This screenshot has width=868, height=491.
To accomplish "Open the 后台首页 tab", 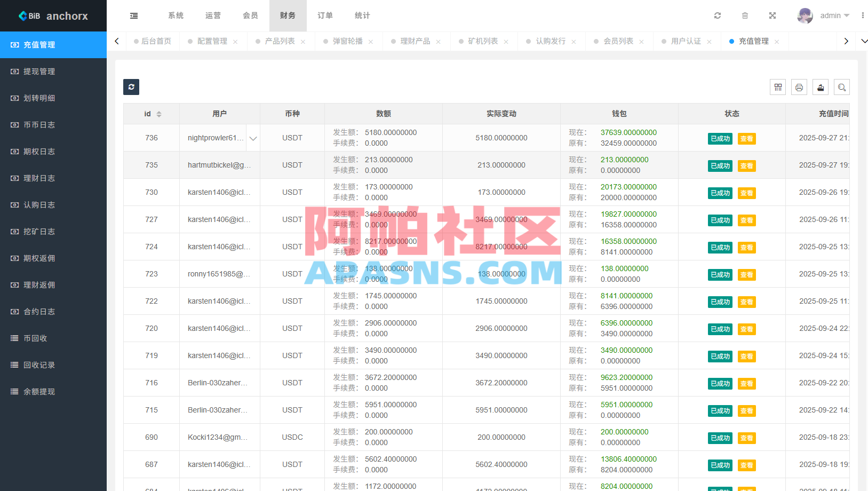I will click(x=156, y=41).
